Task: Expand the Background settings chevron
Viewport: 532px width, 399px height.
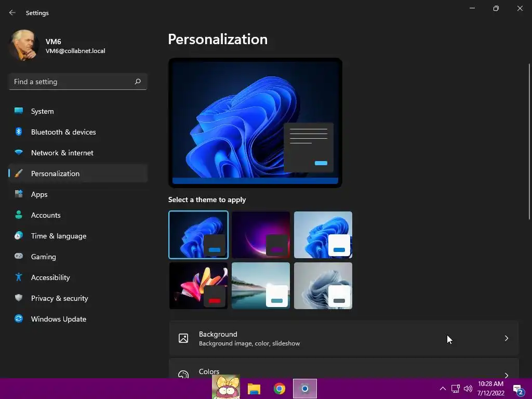Action: tap(506, 338)
